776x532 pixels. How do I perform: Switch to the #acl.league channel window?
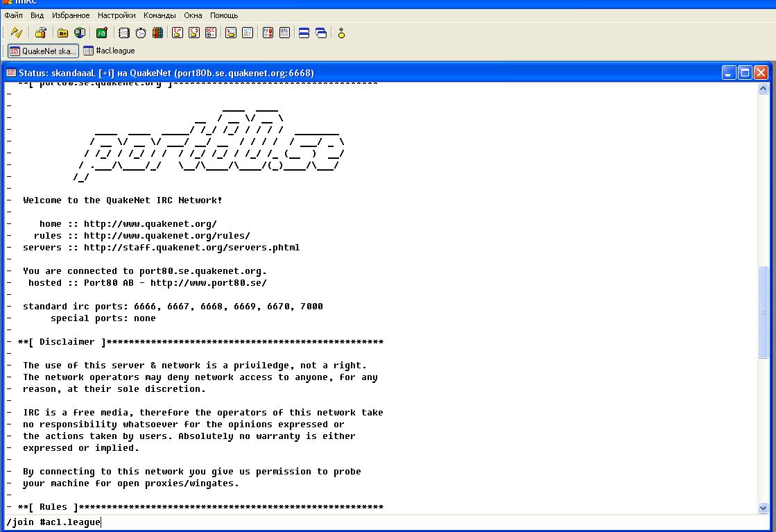(110, 51)
